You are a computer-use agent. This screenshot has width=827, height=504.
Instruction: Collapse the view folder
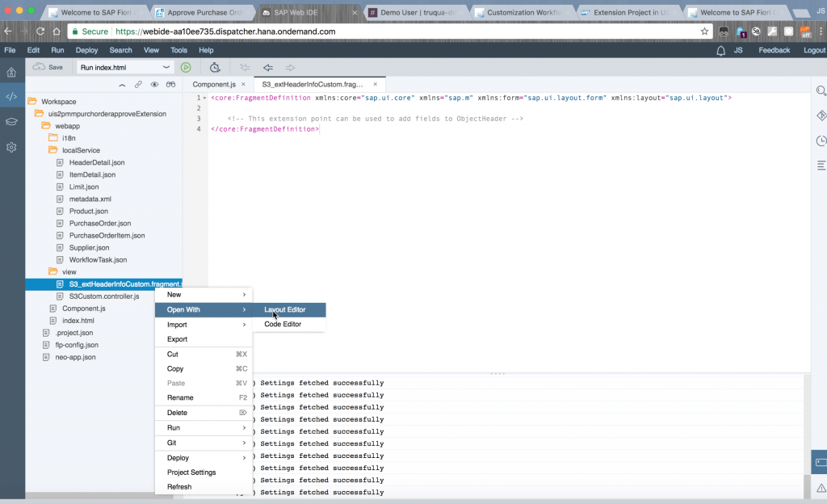click(x=52, y=271)
